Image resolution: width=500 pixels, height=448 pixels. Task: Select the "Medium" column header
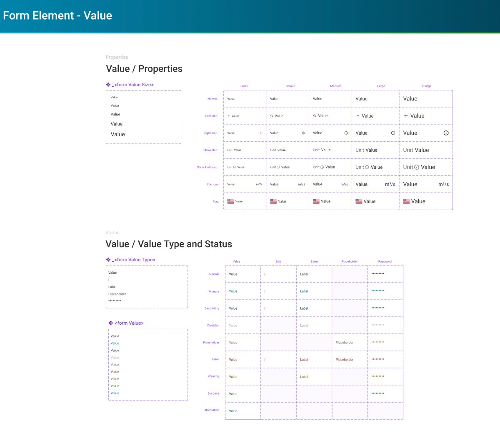[335, 86]
